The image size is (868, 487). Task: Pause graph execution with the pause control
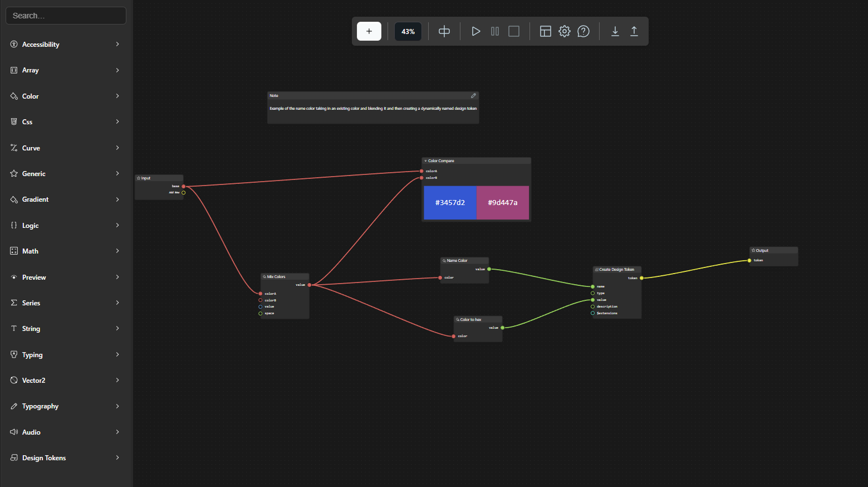click(x=494, y=31)
